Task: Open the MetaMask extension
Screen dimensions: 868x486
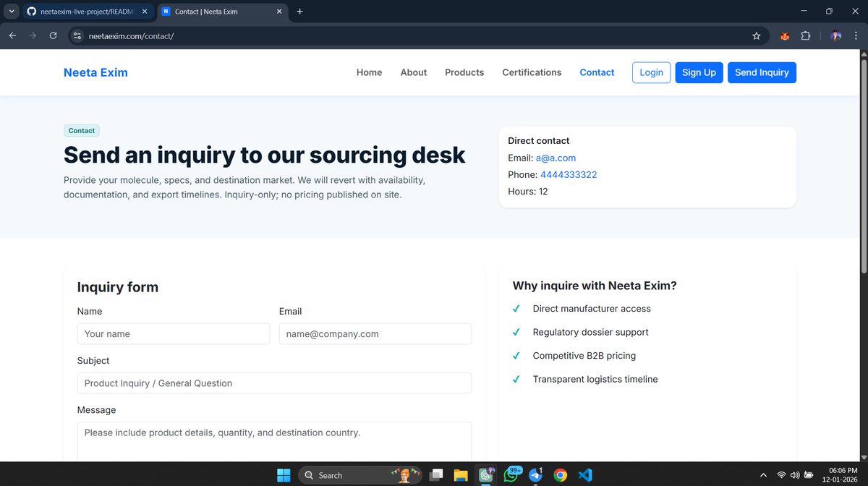Action: 785,35
